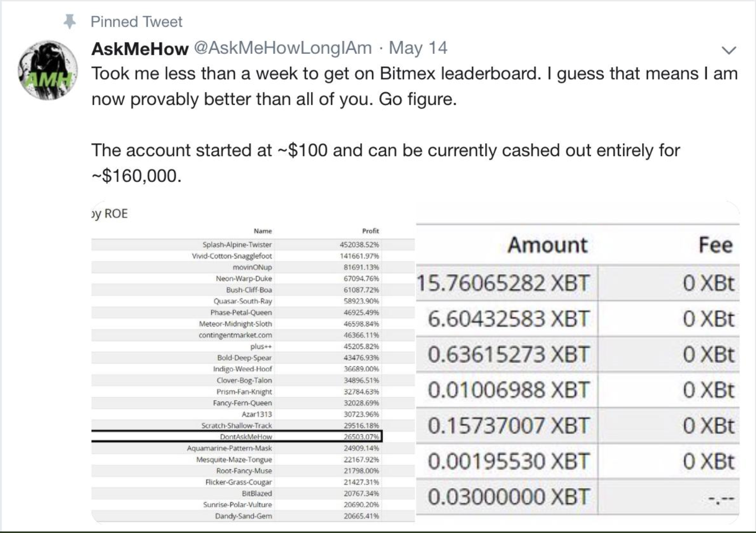Click the Fee column header
756x533 pixels.
716,245
